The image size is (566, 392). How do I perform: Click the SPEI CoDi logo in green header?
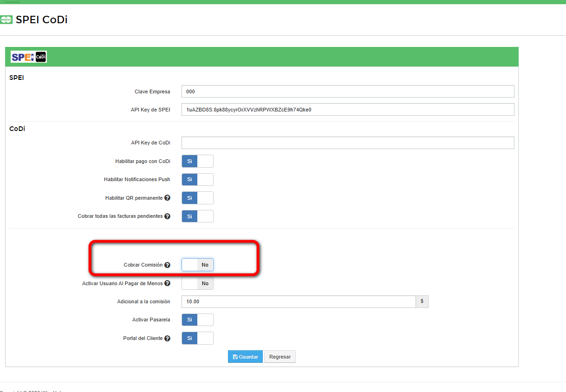pyautogui.click(x=29, y=57)
